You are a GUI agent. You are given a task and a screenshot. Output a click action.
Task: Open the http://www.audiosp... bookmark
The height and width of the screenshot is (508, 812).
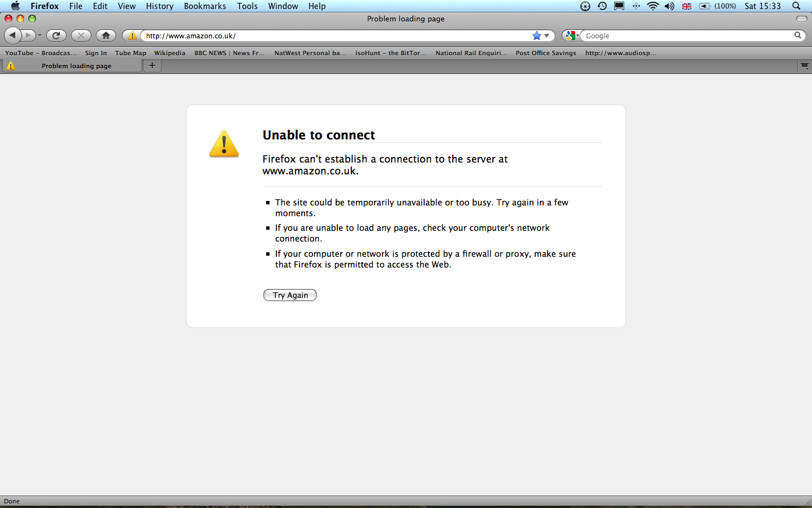(x=620, y=53)
